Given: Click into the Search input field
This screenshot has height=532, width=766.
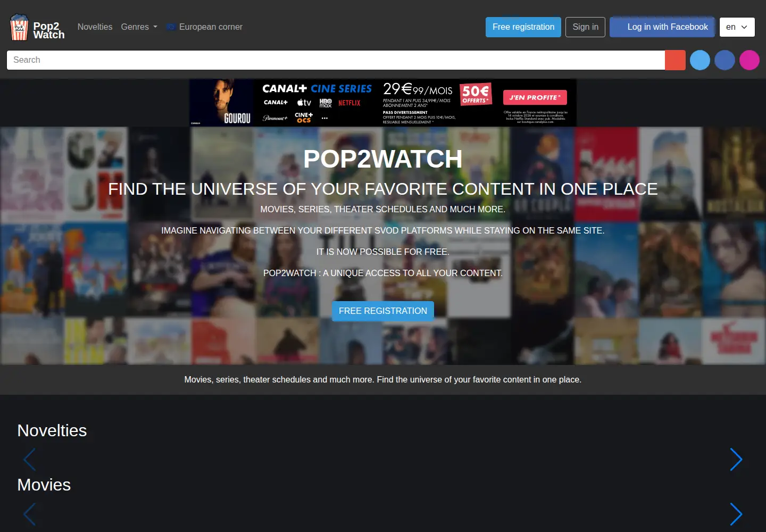Looking at the screenshot, I should 336,60.
